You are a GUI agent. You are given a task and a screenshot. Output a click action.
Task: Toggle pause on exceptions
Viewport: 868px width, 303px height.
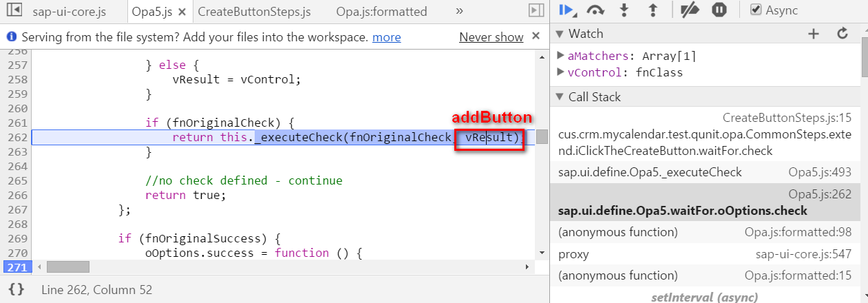(719, 10)
